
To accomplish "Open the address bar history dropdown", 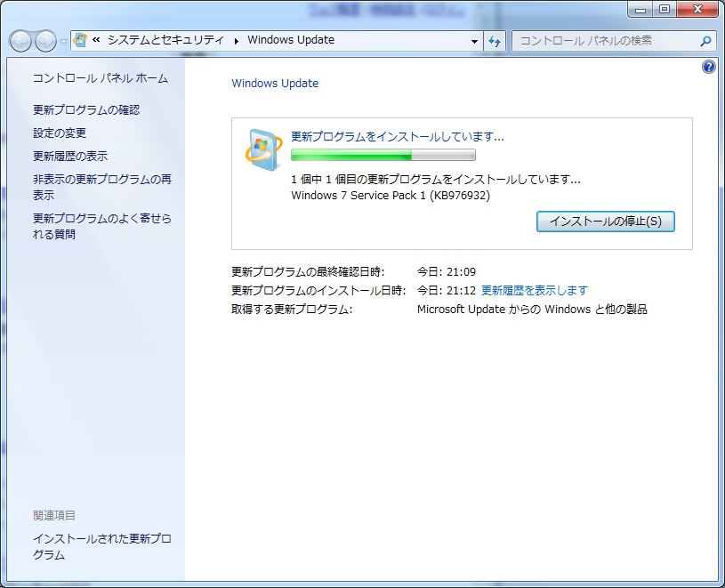I will (474, 41).
